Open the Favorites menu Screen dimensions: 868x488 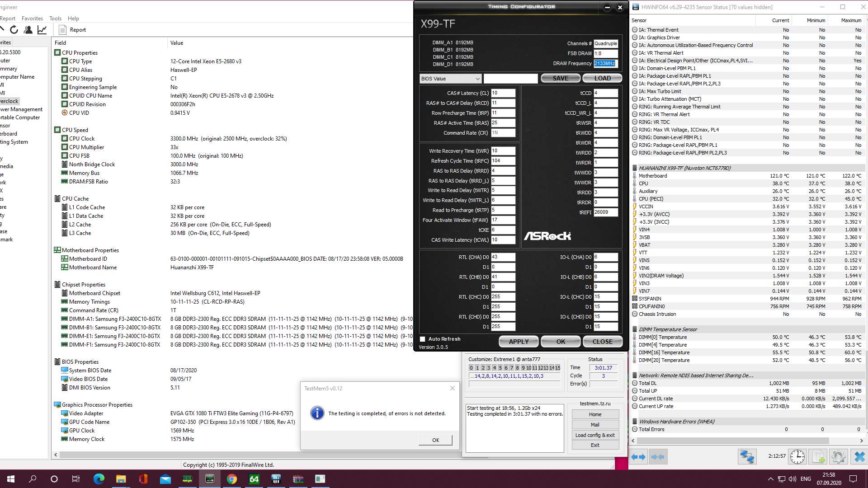pos(32,19)
